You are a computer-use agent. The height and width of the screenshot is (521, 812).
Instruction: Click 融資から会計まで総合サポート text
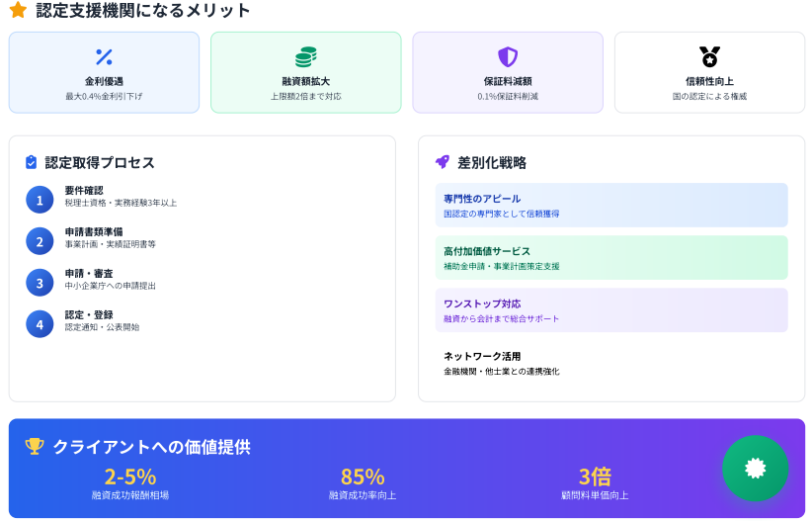[x=501, y=318]
